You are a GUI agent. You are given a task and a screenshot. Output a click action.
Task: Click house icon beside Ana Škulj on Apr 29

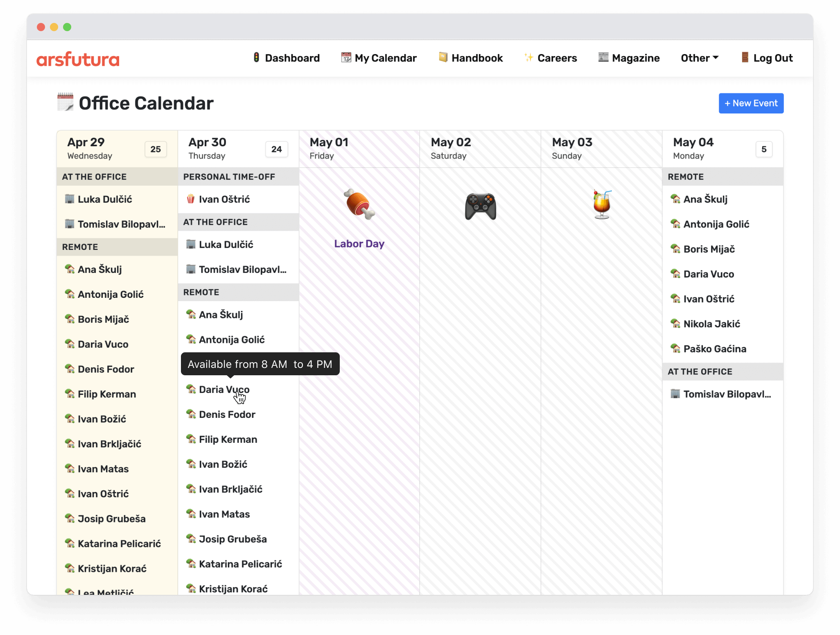[70, 269]
